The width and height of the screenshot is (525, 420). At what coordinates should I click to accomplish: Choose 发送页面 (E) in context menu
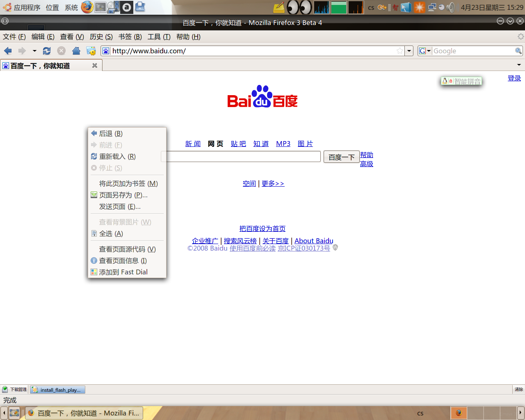click(x=127, y=207)
